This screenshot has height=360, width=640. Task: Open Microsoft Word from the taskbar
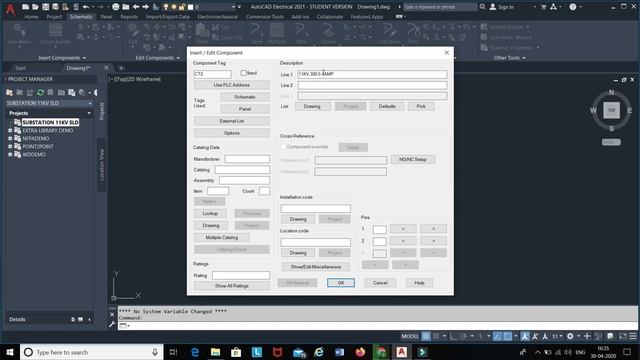340,352
